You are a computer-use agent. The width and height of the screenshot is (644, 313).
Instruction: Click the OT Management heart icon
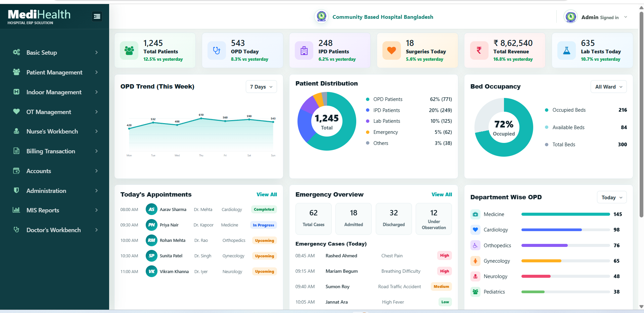[16, 111]
